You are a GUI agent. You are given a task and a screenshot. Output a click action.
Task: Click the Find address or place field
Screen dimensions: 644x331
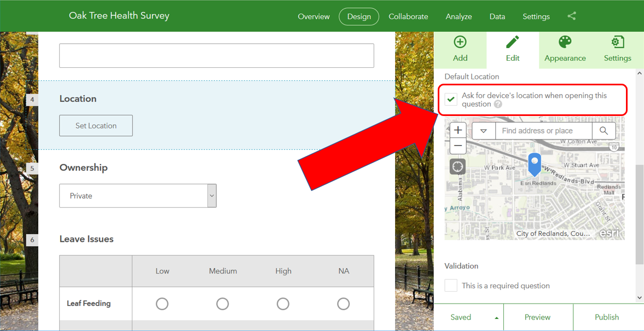pos(544,131)
